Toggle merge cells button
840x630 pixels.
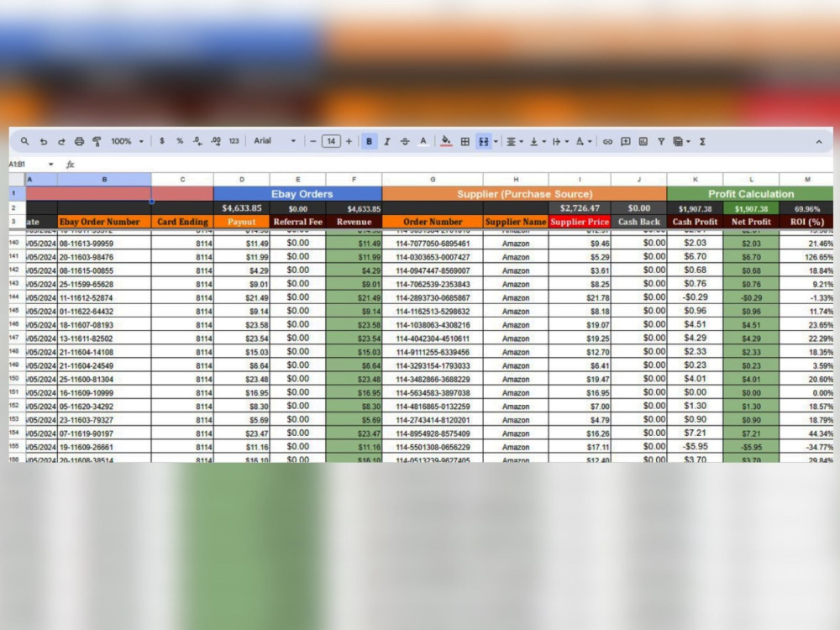[x=484, y=141]
